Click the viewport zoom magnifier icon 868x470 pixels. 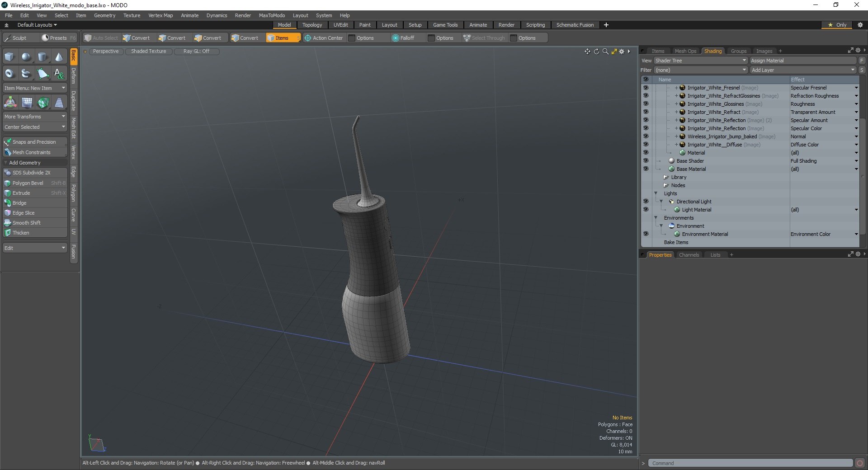click(605, 52)
